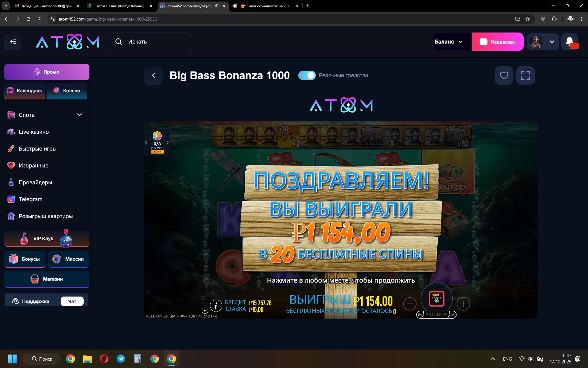Open Провайдеры sidebar item
Image resolution: width=588 pixels, height=368 pixels.
tap(35, 182)
